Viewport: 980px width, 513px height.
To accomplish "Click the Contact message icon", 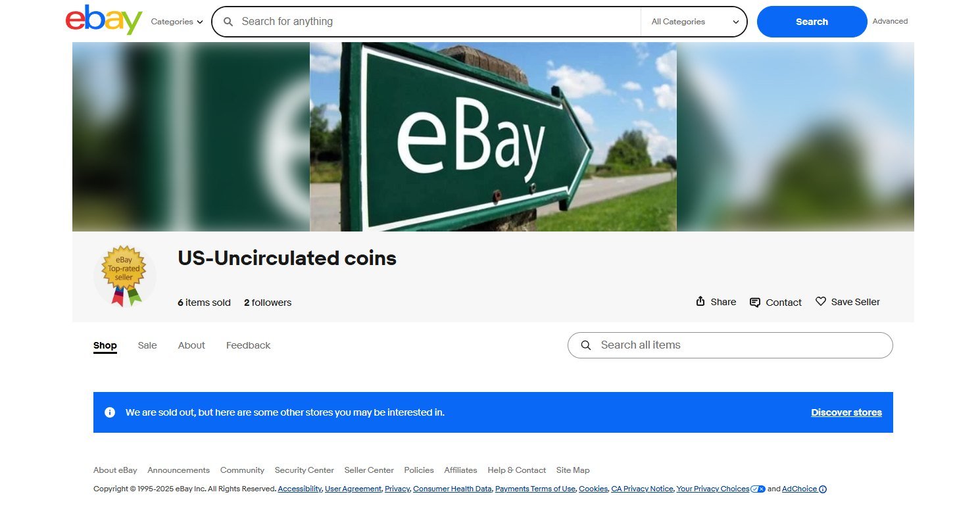I will point(755,303).
